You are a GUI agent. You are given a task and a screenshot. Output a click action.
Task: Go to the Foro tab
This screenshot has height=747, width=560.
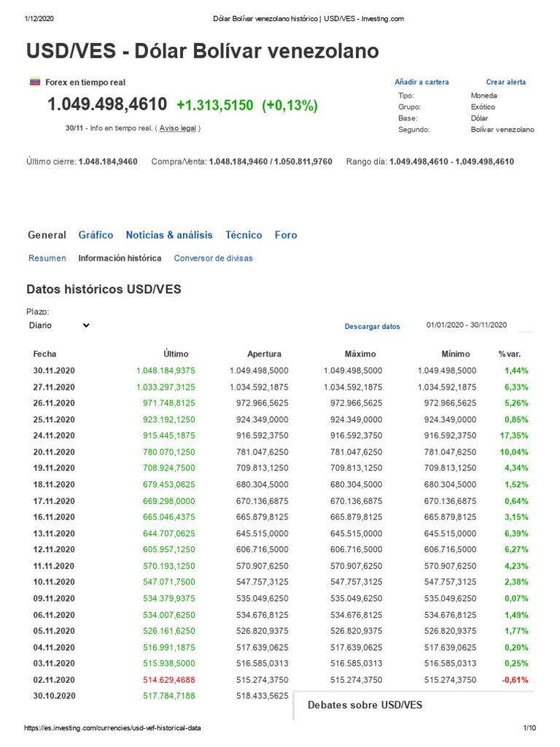click(286, 235)
